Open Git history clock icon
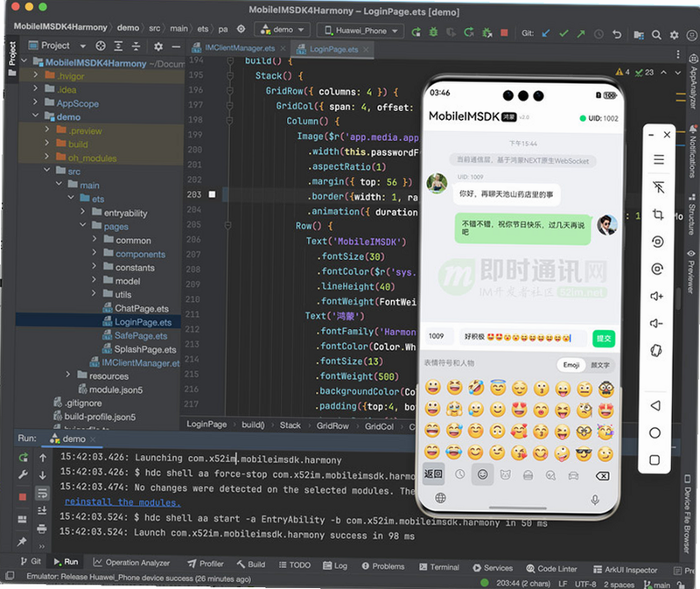Image resolution: width=700 pixels, height=589 pixels. point(598,34)
